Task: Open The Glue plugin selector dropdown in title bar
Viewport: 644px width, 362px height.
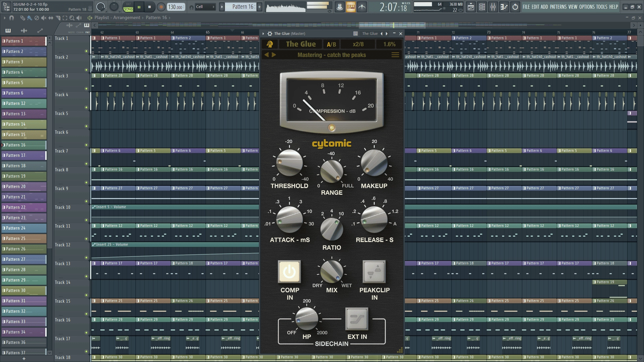Action: pyautogui.click(x=370, y=34)
